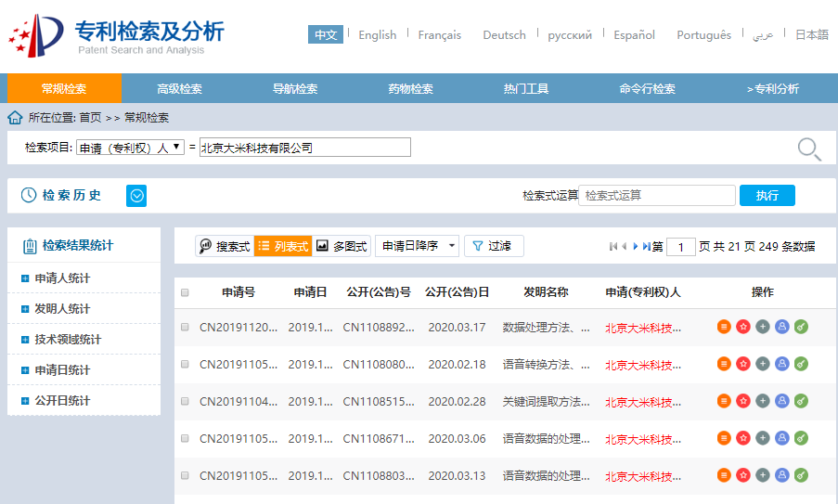Expand the 公开日统计 section

coord(24,400)
